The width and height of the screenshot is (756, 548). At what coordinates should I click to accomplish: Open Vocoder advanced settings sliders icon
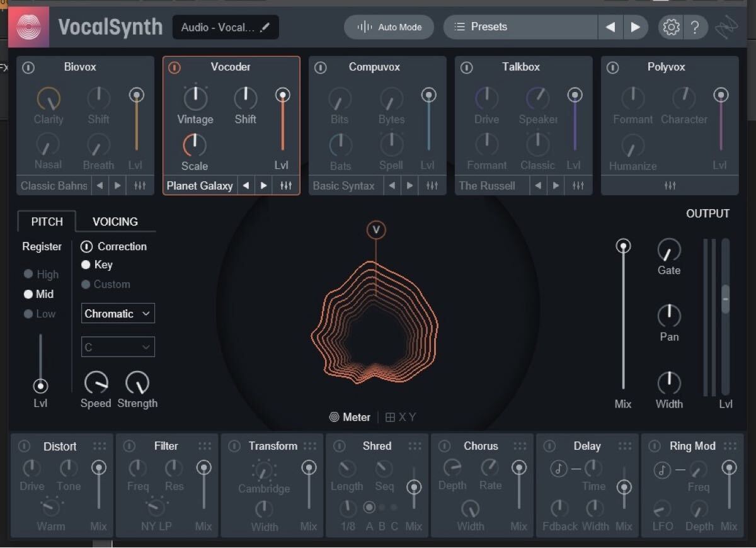(286, 186)
